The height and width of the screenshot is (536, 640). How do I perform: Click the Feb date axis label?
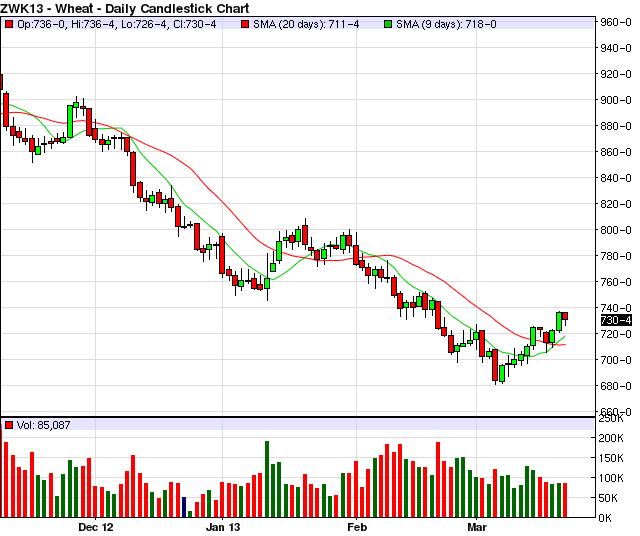coord(357,527)
